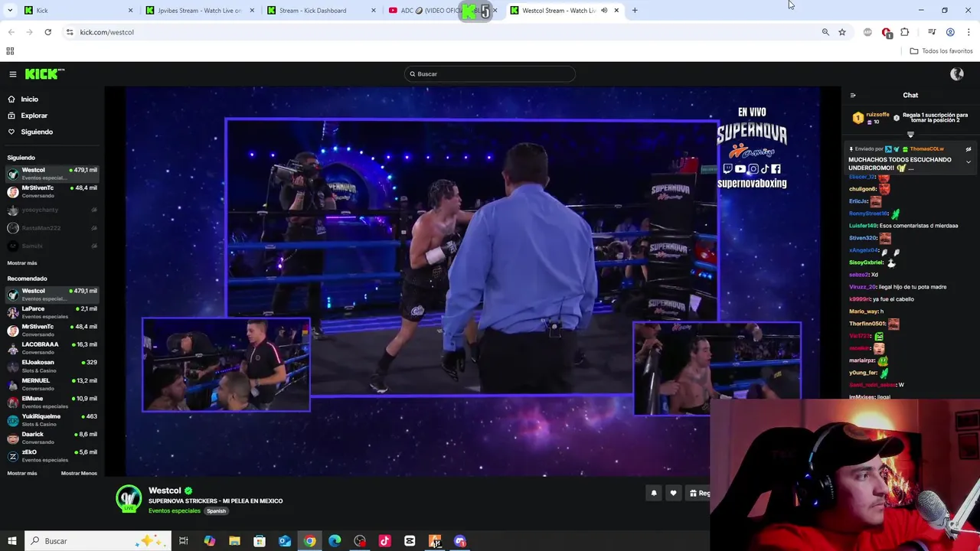Viewport: 980px width, 551px height.
Task: Click the Kick Buscar search field
Action: (x=490, y=74)
